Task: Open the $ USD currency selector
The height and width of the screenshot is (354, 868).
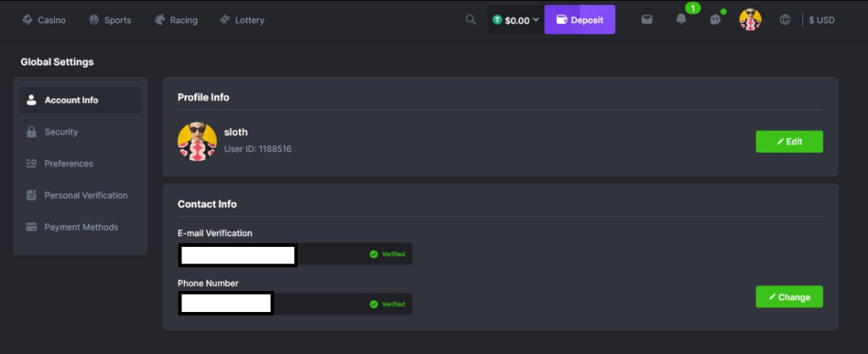Action: coord(822,20)
